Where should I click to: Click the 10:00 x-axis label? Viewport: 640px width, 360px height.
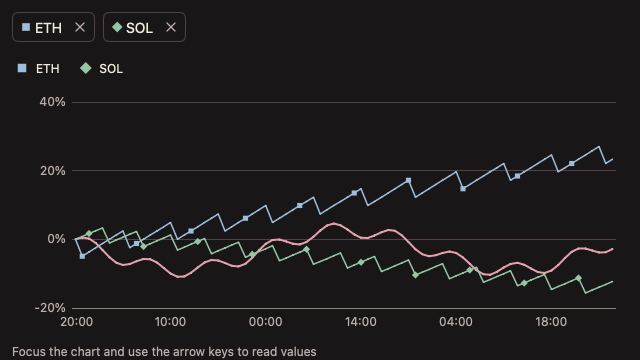[x=170, y=322]
